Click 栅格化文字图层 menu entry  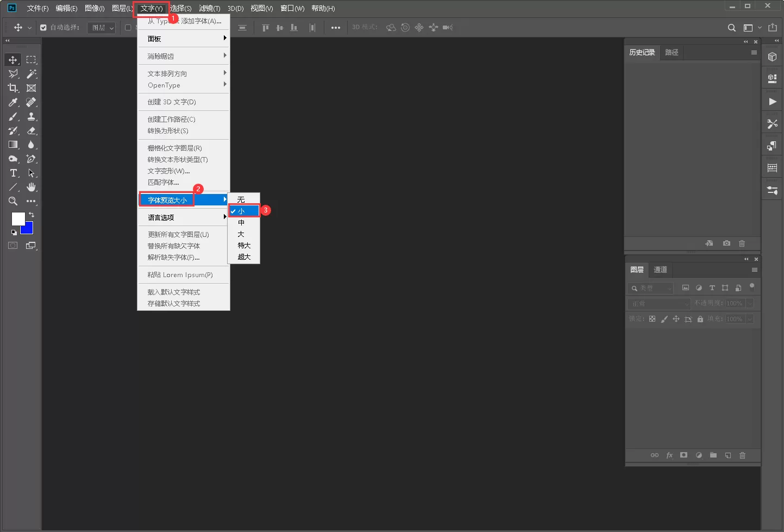pos(175,148)
